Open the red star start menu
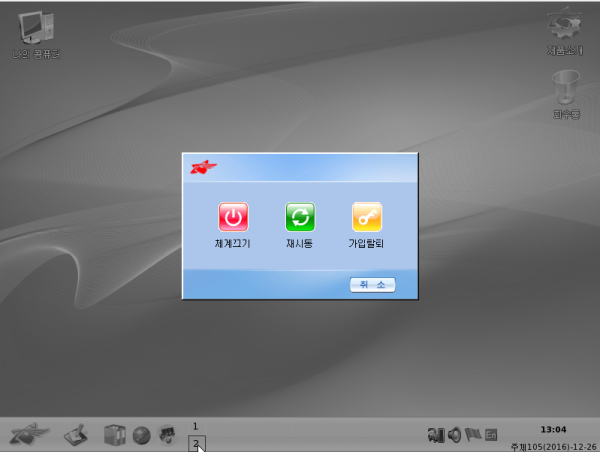 coord(30,435)
